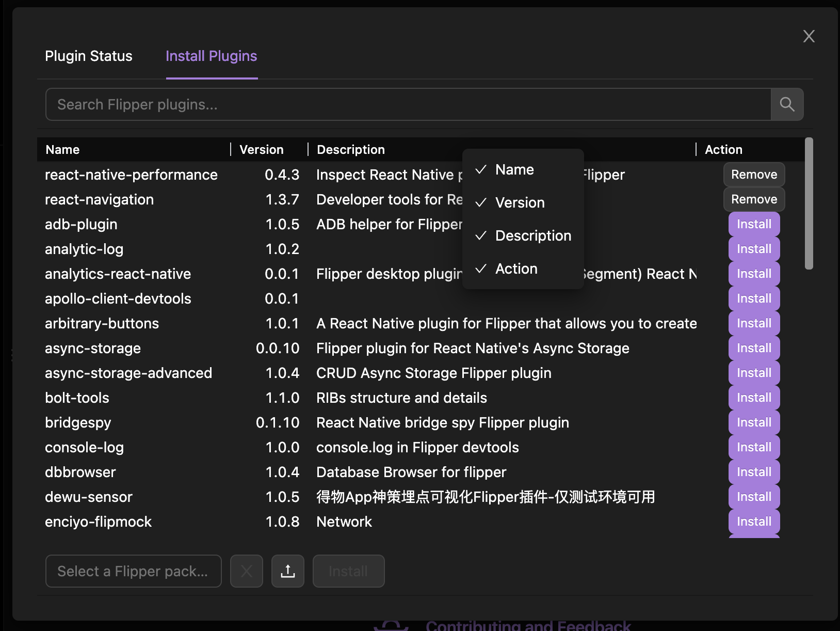Screen dimensions: 840x631
Task: Click the 'Network' description of enciyo-flipmock
Action: [344, 522]
